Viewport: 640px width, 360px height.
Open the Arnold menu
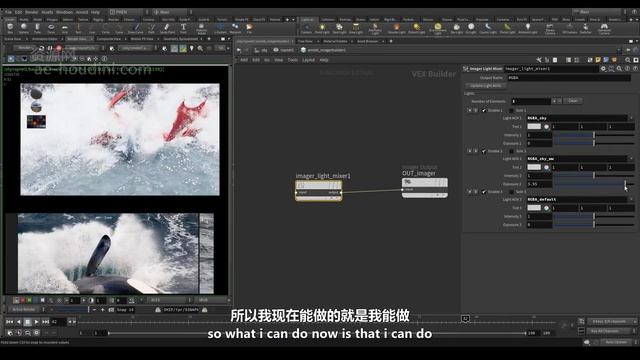point(82,12)
